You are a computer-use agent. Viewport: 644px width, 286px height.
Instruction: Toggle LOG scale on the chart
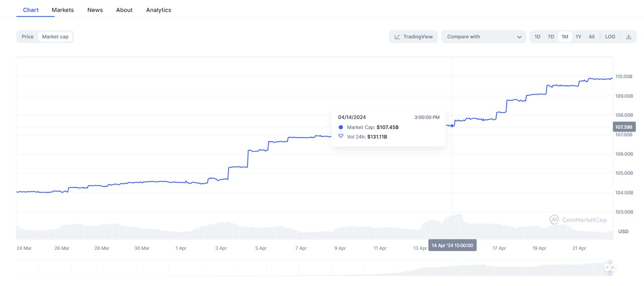pyautogui.click(x=610, y=37)
